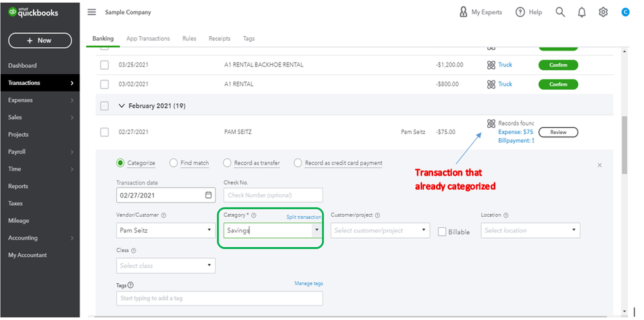
Task: Click the QuickBooks logo
Action: (x=34, y=12)
